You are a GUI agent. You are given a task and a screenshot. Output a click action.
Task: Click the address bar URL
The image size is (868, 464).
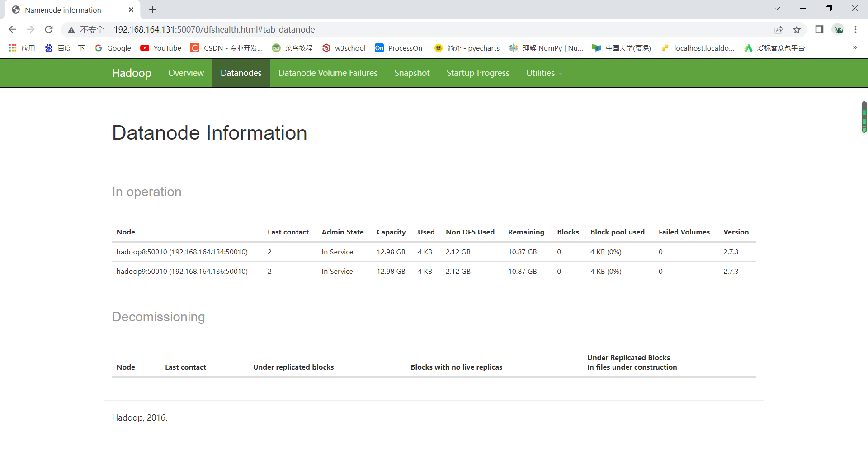click(x=214, y=29)
